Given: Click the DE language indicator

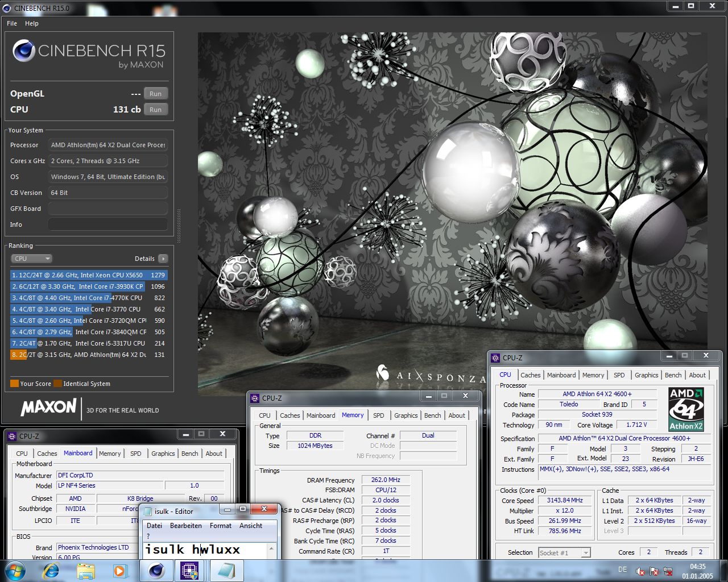Looking at the screenshot, I should coord(622,569).
